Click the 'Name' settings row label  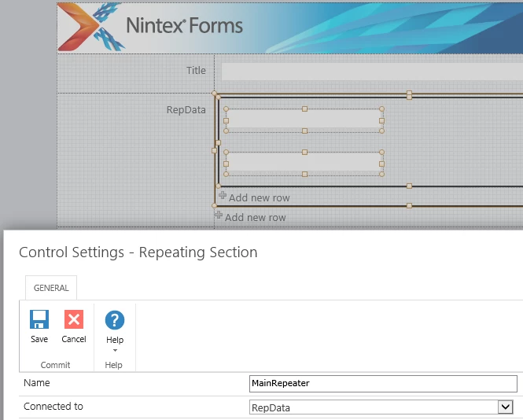tap(37, 382)
